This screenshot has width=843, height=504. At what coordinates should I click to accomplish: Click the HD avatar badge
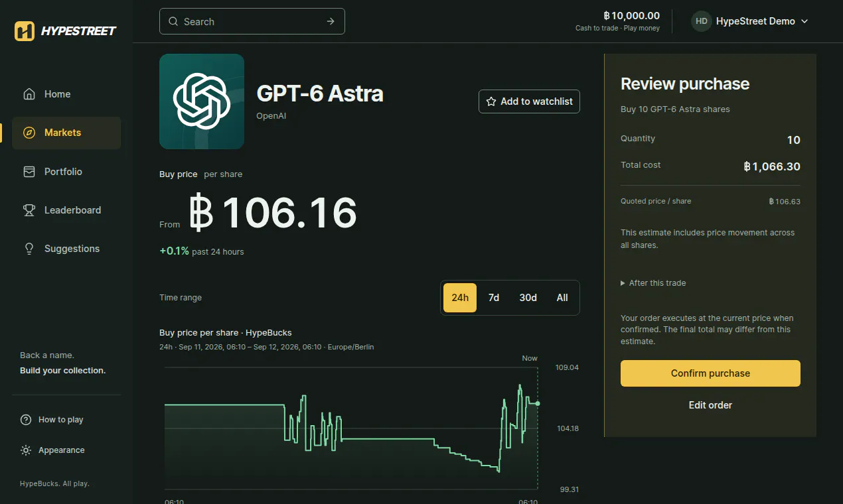click(x=701, y=21)
